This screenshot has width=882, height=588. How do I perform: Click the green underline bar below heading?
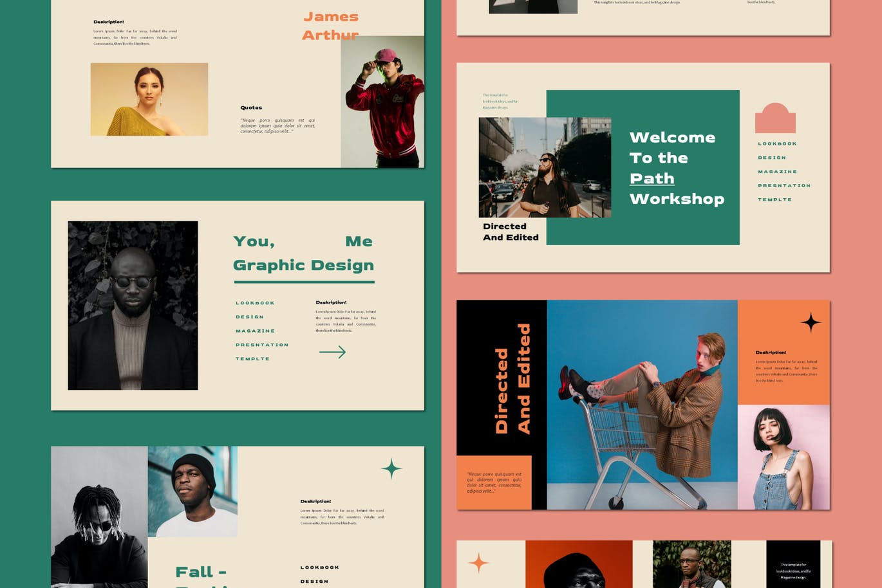pos(304,282)
